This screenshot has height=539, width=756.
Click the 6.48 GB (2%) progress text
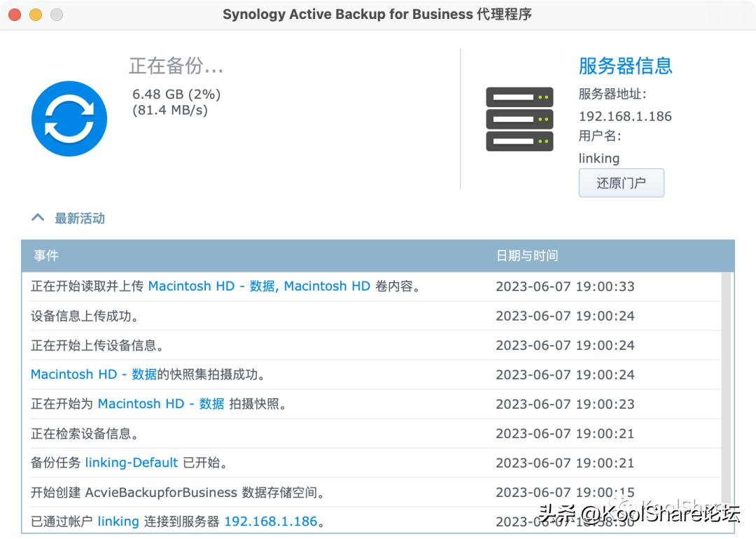click(x=176, y=94)
